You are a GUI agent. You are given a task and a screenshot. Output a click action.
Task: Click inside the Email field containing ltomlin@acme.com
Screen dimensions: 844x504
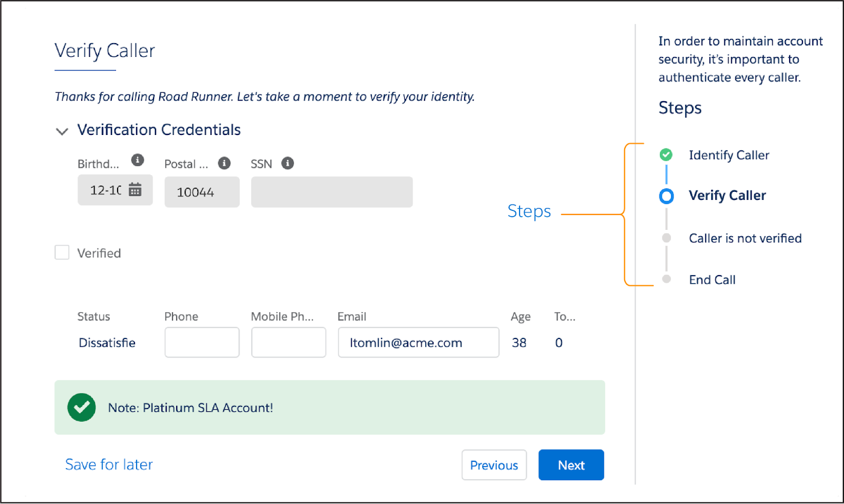pyautogui.click(x=418, y=342)
